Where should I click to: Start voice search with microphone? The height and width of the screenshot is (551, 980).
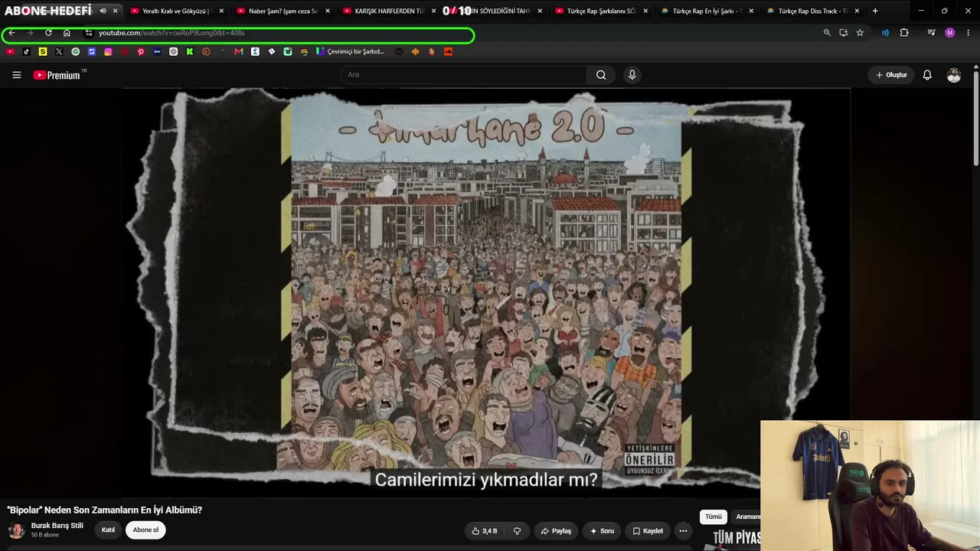click(x=632, y=75)
